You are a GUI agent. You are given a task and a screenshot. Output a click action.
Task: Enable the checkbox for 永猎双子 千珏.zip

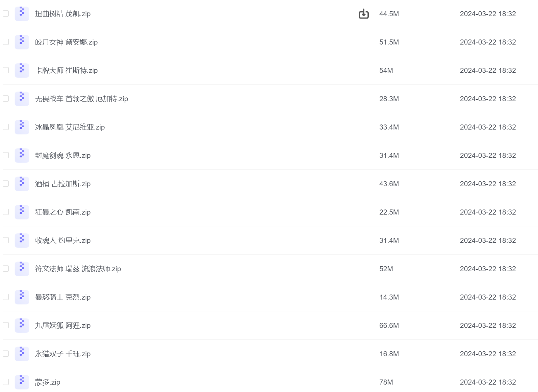tap(6, 354)
